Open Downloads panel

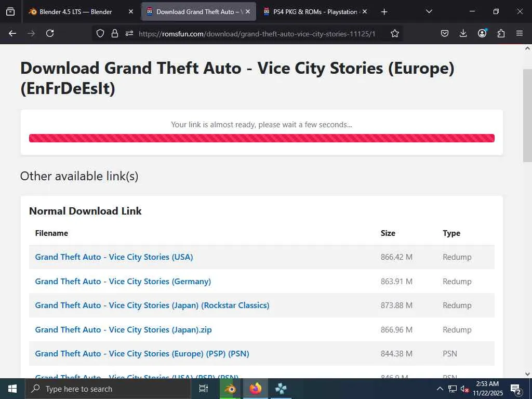point(463,33)
